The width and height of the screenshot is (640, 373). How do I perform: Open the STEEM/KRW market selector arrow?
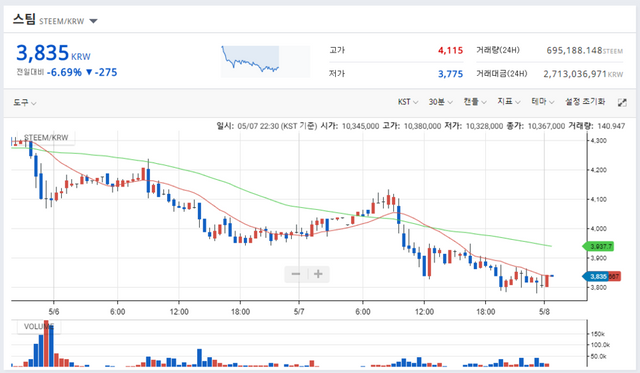[x=93, y=21]
